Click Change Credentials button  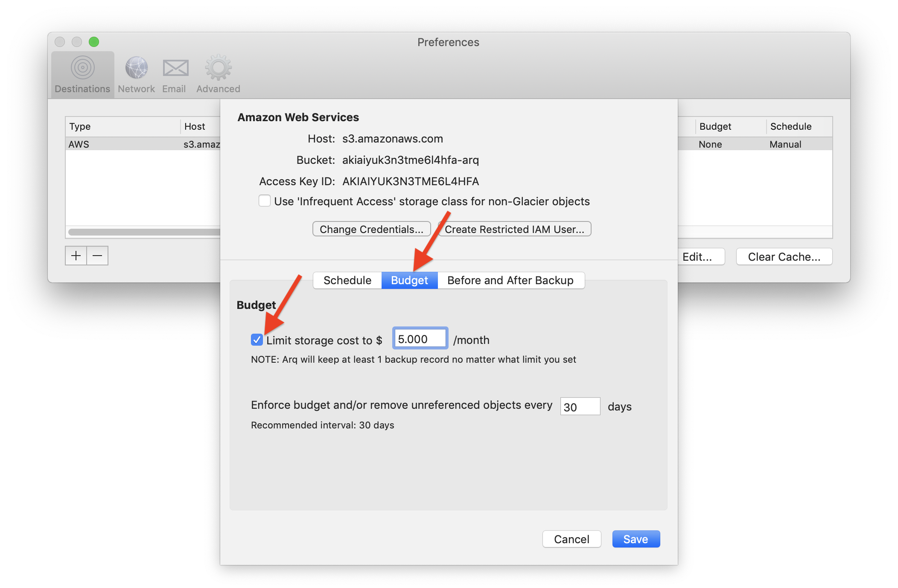(x=371, y=229)
